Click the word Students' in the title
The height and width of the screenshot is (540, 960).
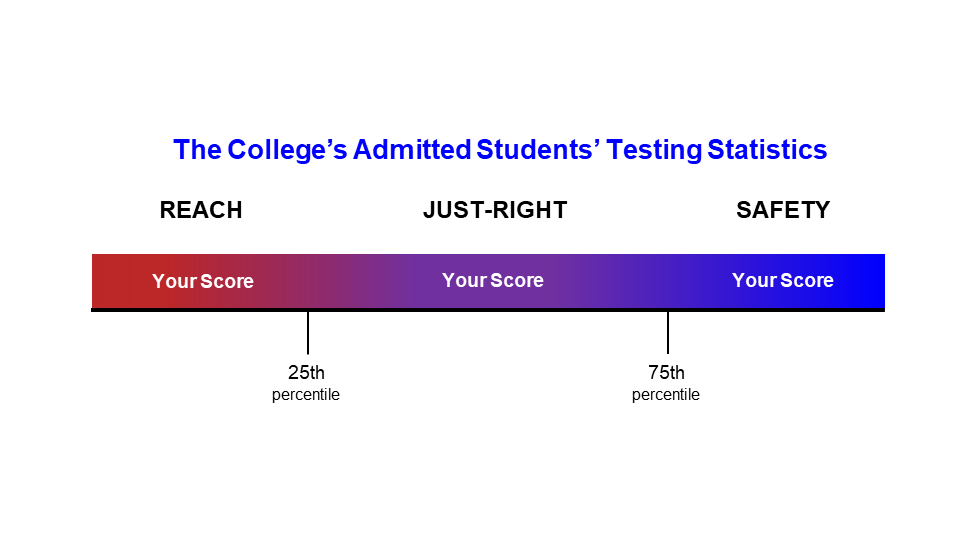coord(538,150)
